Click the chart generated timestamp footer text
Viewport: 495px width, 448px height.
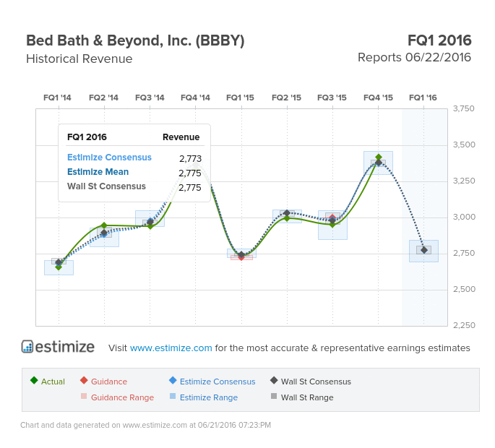pos(145,425)
